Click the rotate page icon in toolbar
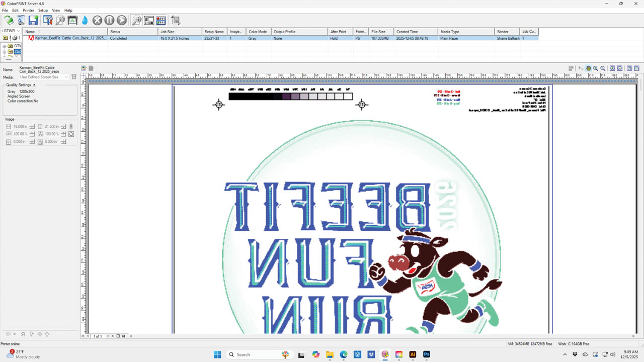This screenshot has height=362, width=644. pos(176,20)
